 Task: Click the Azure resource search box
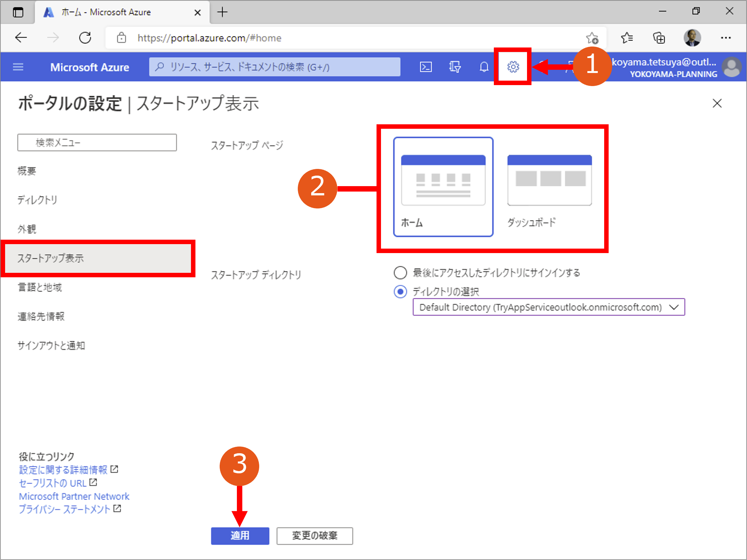click(275, 67)
